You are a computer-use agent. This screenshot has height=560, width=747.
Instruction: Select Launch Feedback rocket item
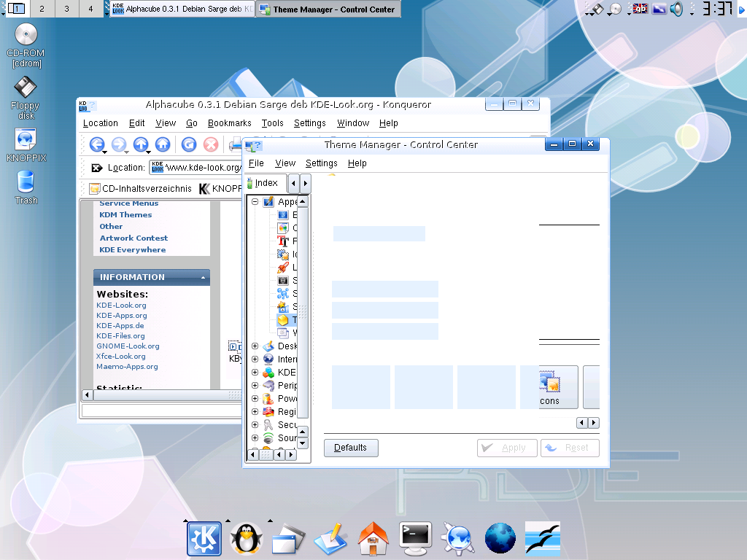[x=287, y=267]
